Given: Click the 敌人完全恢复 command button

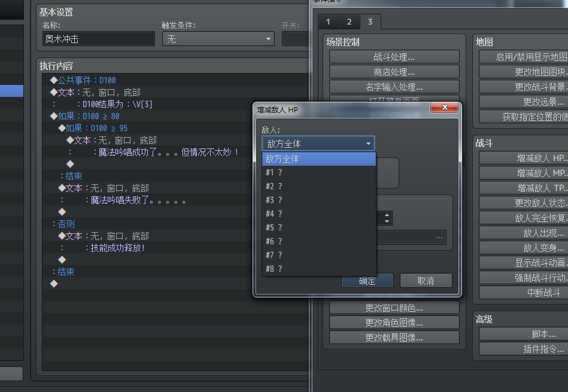Looking at the screenshot, I should (524, 218).
